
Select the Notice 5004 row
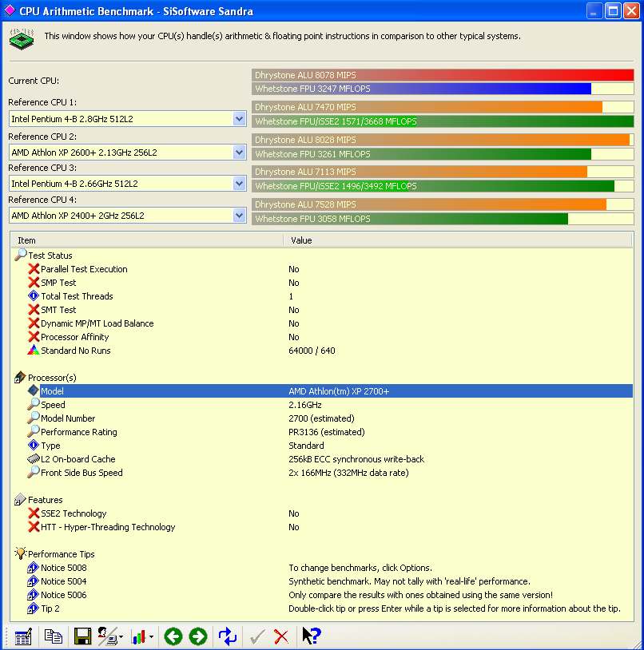322,581
